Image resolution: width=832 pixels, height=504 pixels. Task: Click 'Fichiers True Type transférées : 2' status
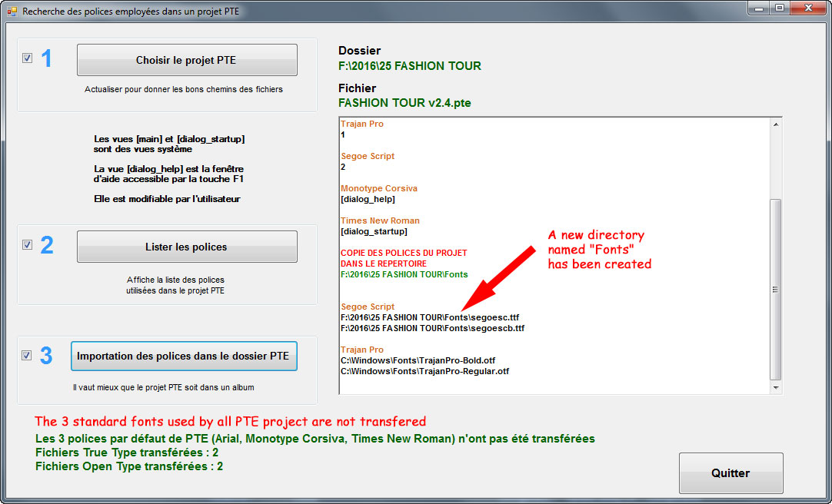point(127,453)
